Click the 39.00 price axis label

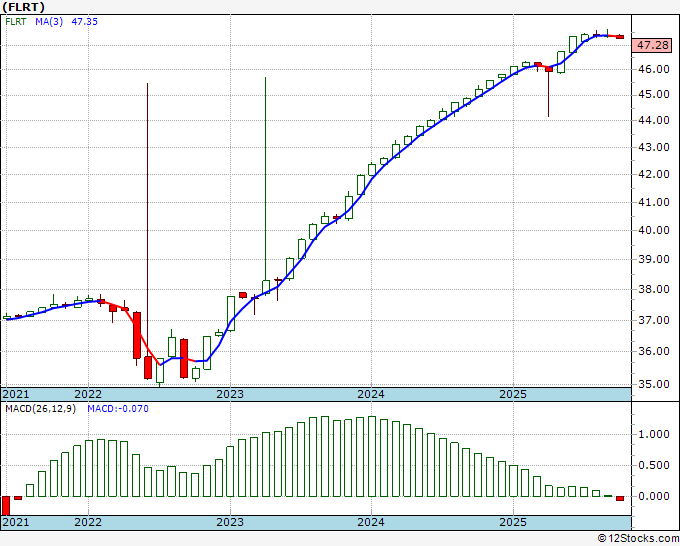click(654, 259)
